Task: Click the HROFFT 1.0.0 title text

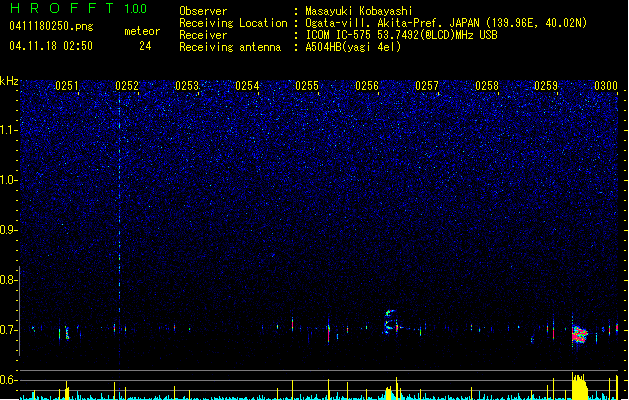Action: click(78, 8)
